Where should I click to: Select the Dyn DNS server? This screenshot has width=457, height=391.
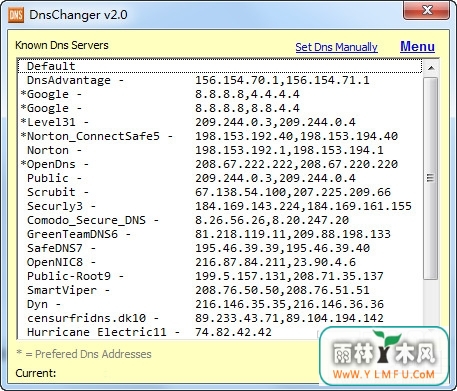[220, 304]
